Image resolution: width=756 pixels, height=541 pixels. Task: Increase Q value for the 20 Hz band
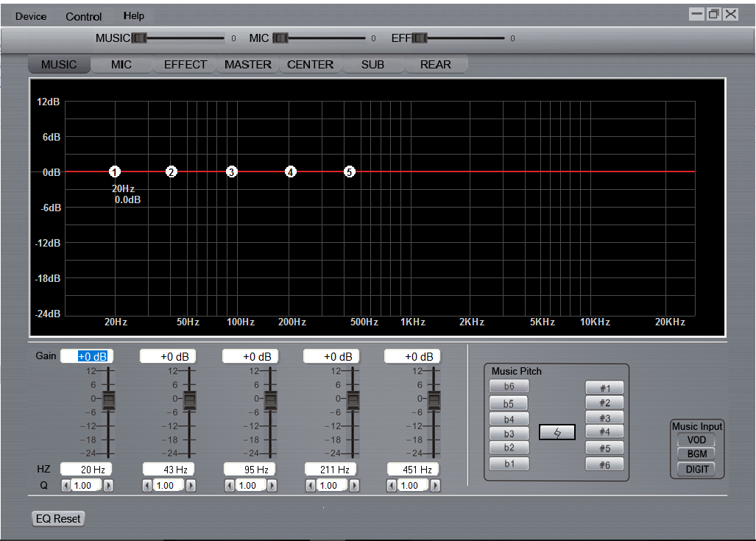click(x=109, y=486)
